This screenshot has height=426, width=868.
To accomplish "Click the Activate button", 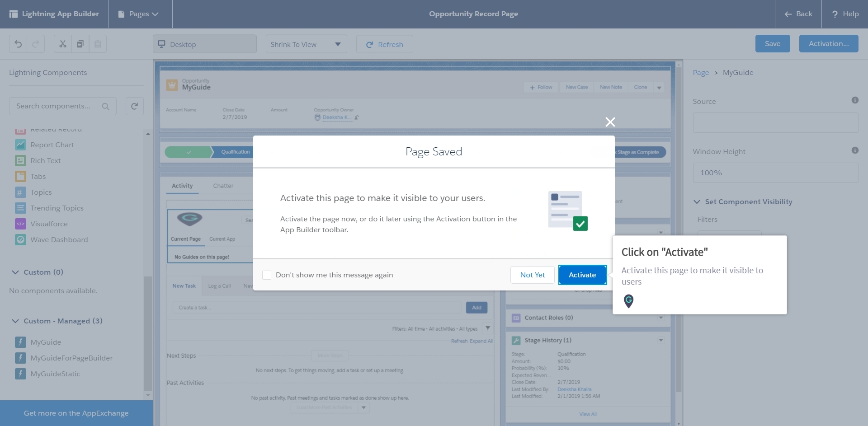I will [x=582, y=275].
